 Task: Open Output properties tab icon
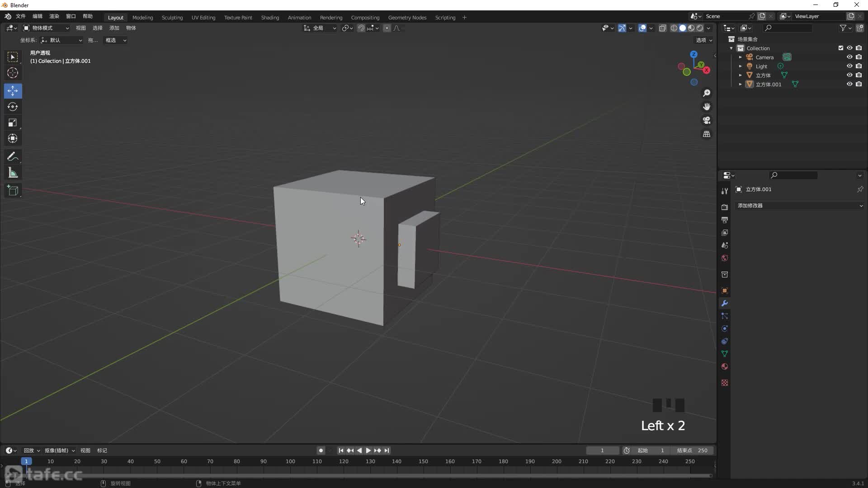(x=725, y=220)
